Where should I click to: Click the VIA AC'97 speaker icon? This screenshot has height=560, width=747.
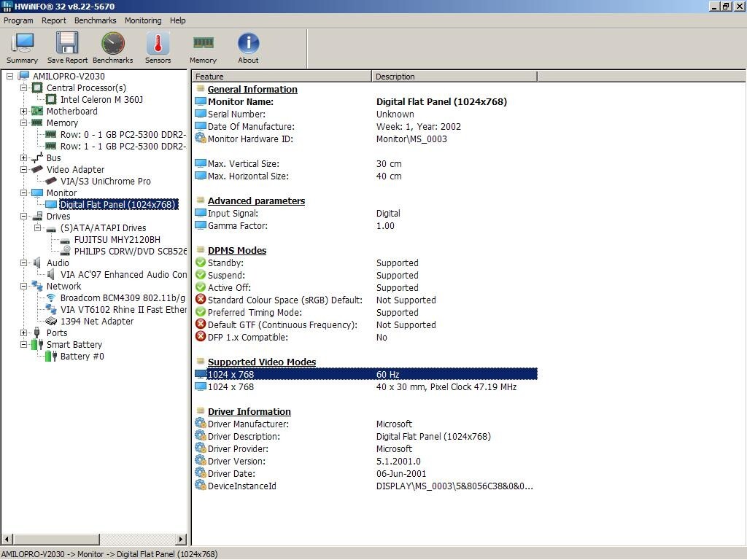pos(51,274)
